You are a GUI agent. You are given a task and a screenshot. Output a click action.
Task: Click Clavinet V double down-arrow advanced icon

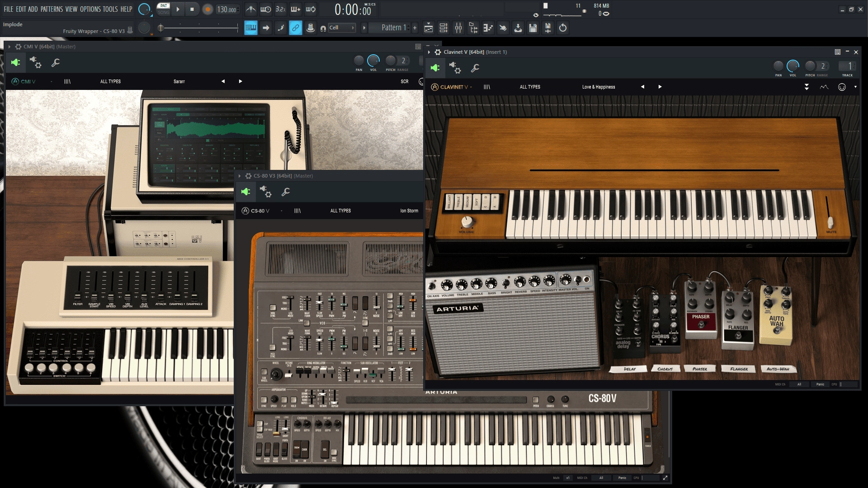[x=807, y=87]
